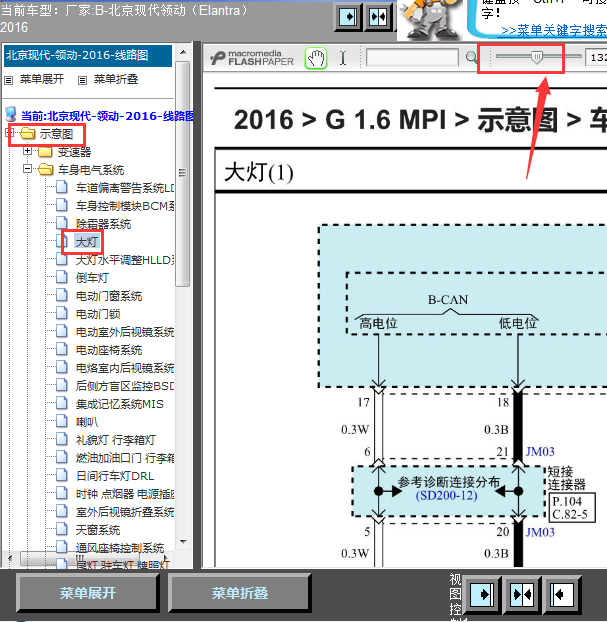Click the page icon beside 天窗系统
This screenshot has height=622, width=607.
(61, 528)
